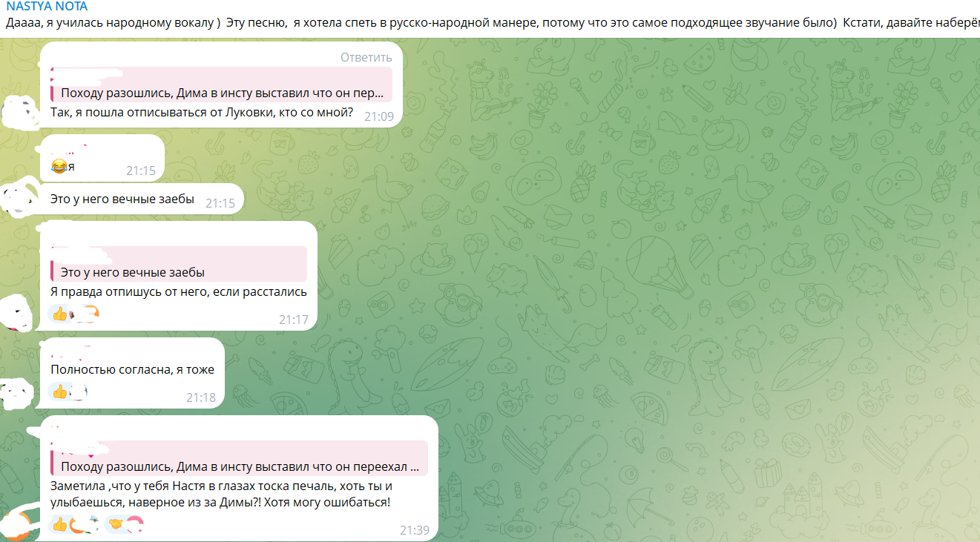Click thumbs-up reaction under "Полностью согласна, я тоже"

[x=59, y=391]
